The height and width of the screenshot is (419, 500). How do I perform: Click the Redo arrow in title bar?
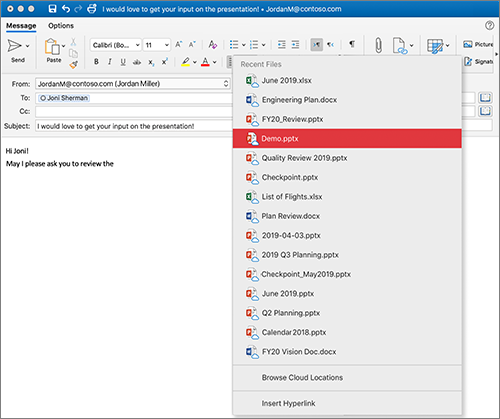point(78,9)
